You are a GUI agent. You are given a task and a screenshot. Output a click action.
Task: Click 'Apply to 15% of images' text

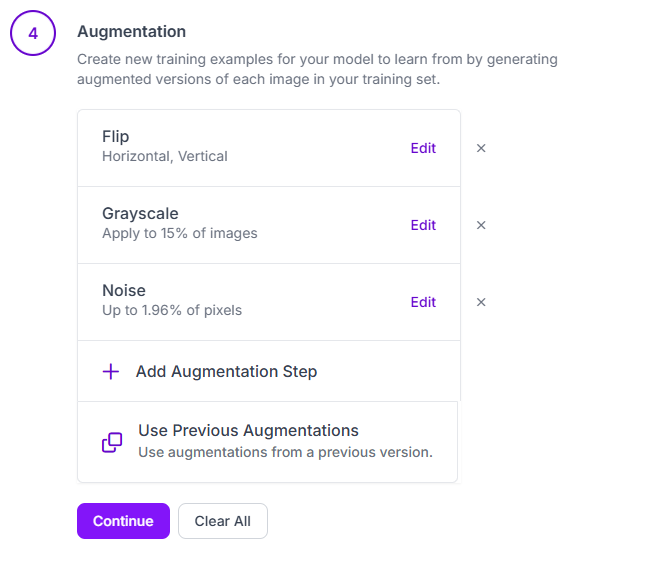180,233
